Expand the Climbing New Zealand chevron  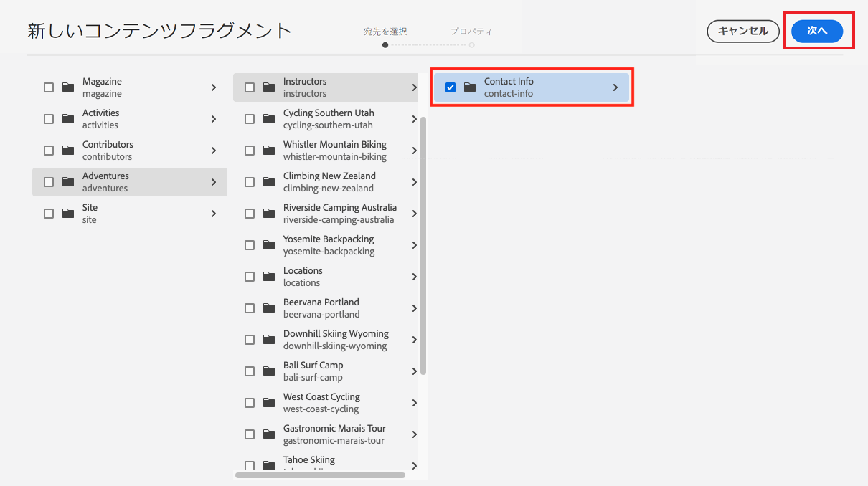click(414, 182)
